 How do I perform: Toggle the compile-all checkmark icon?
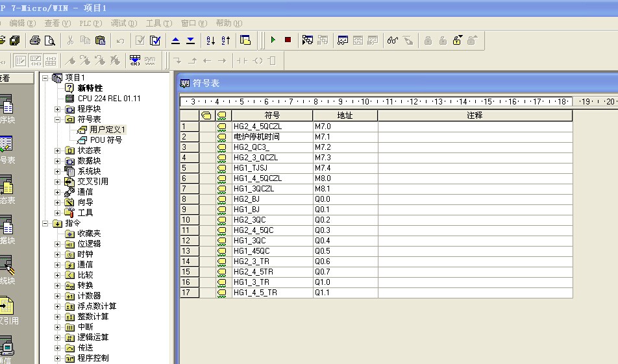click(x=155, y=40)
